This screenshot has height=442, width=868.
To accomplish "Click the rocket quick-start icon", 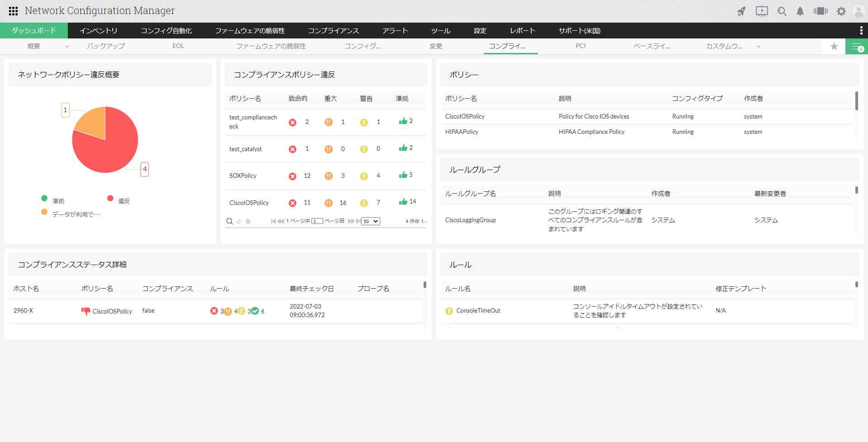I will pyautogui.click(x=741, y=11).
